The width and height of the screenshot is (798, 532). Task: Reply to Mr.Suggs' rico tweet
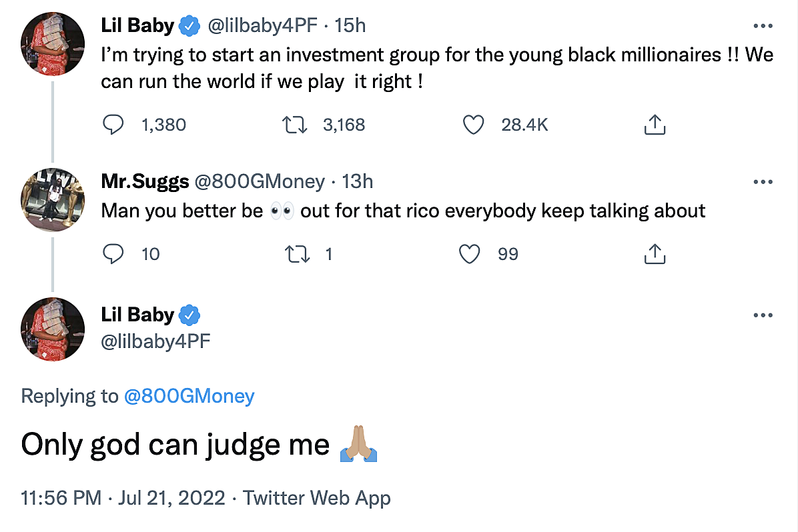click(114, 254)
